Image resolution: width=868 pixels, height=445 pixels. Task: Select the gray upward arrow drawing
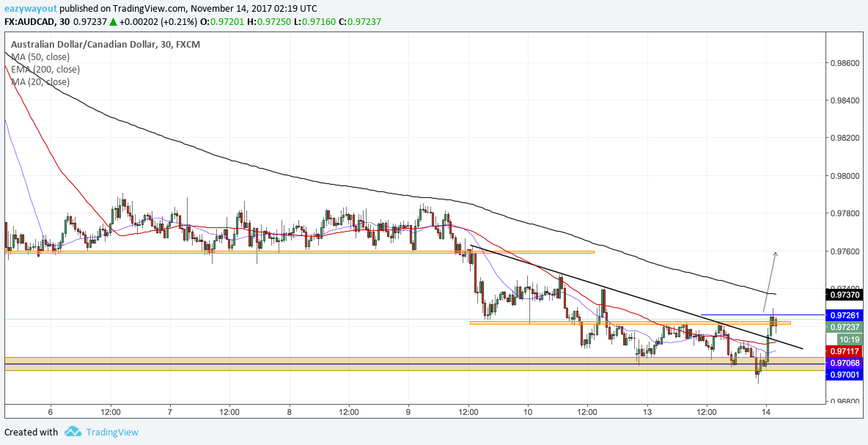pyautogui.click(x=770, y=282)
